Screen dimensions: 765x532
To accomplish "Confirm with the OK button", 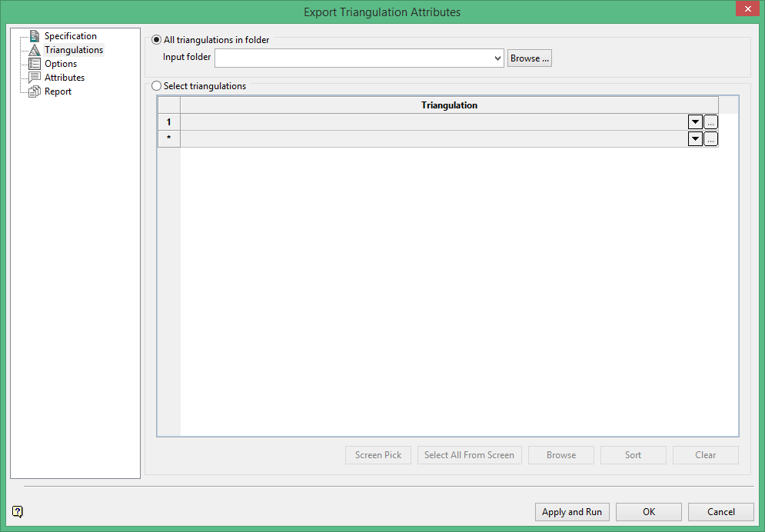I will click(x=649, y=512).
